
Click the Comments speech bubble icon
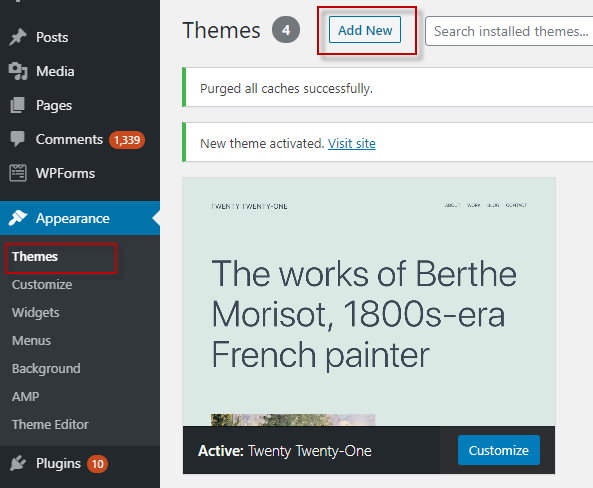pyautogui.click(x=17, y=139)
